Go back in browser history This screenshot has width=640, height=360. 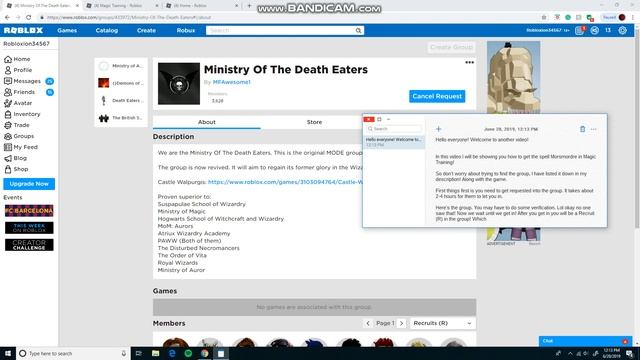tap(7, 18)
